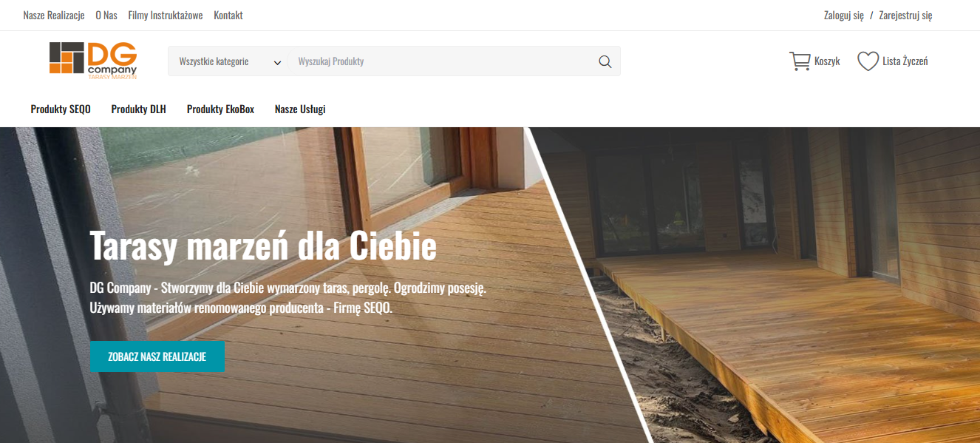The image size is (980, 443).
Task: Open the O Nas page
Action: pyautogui.click(x=106, y=16)
